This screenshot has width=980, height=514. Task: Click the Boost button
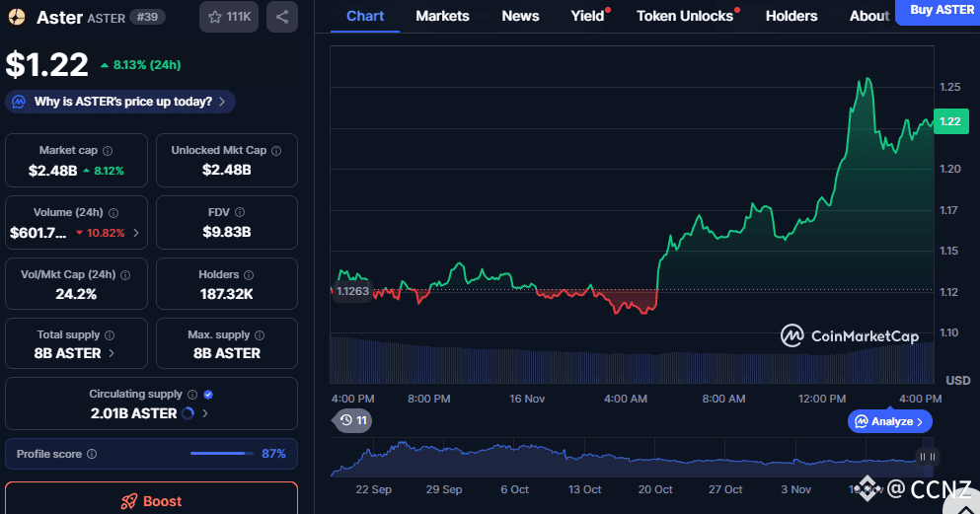(151, 500)
